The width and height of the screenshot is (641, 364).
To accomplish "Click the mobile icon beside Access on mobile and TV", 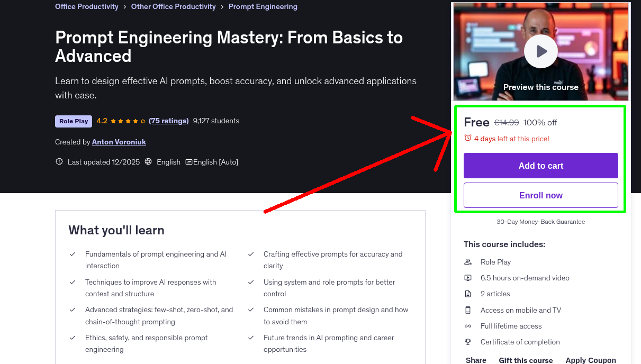I will point(468,310).
